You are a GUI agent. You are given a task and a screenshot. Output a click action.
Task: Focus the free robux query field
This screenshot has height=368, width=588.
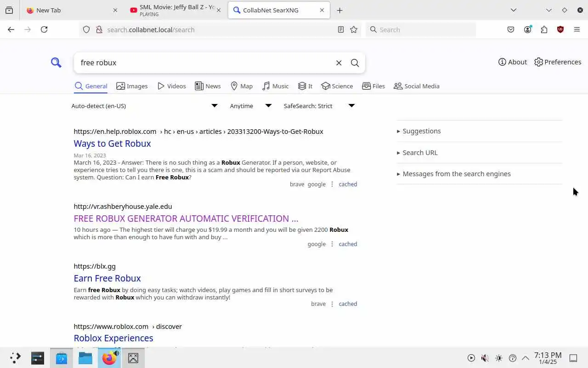coord(204,63)
